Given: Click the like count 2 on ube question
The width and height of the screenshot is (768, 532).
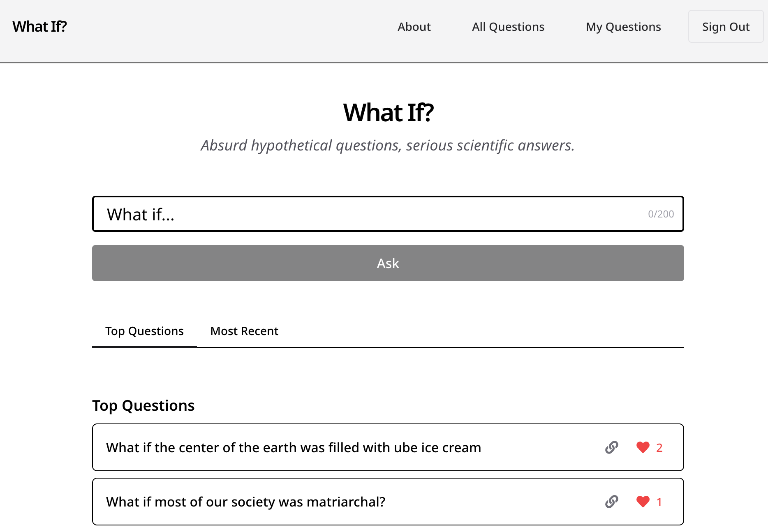Looking at the screenshot, I should (x=659, y=448).
